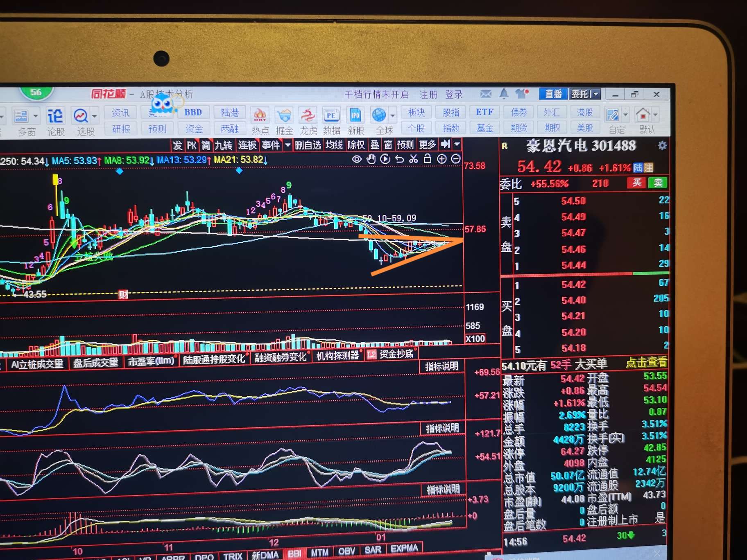Open the 新股 IPO icon

click(x=355, y=115)
